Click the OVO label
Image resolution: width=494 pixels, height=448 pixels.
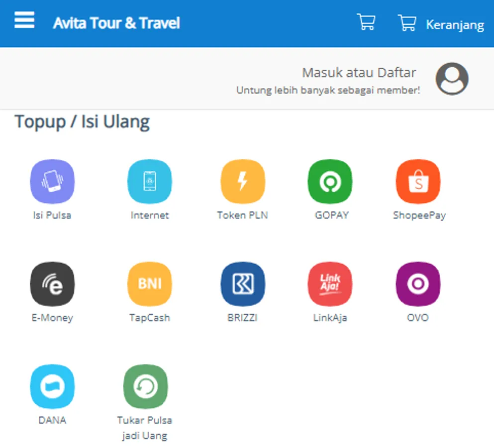coord(418,318)
